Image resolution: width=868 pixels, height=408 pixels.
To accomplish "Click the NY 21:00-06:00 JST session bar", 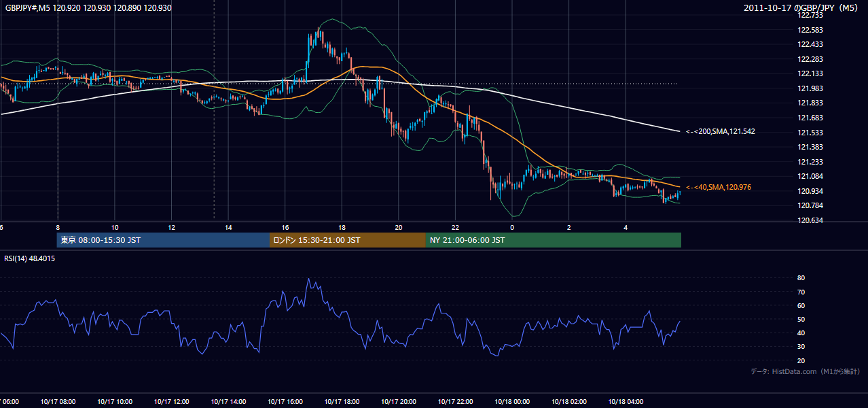I will tap(554, 240).
